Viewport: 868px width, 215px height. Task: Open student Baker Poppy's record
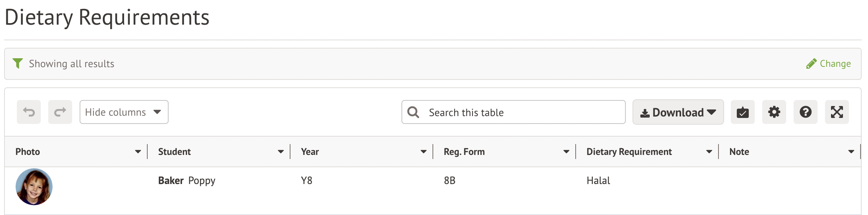187,181
